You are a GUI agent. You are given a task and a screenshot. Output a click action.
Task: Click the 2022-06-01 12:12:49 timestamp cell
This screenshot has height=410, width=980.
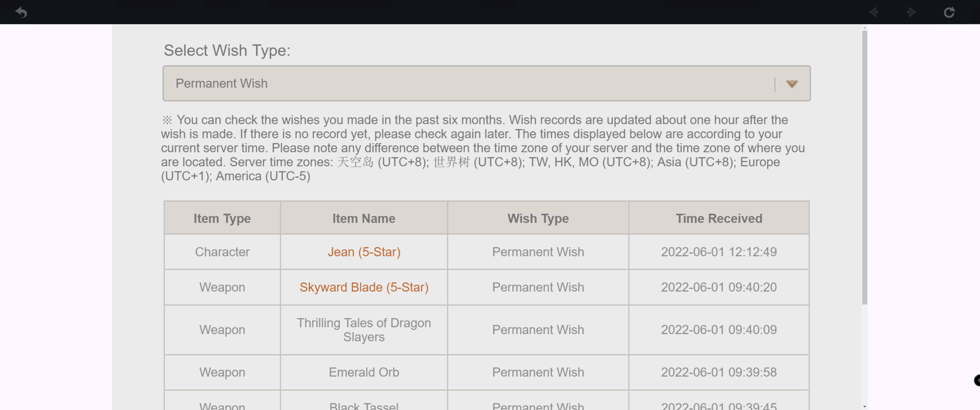tap(719, 252)
